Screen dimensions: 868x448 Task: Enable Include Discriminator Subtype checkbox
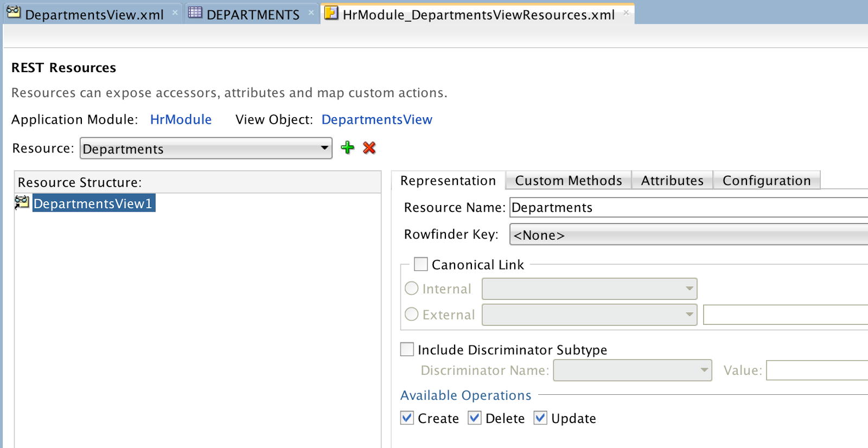407,349
